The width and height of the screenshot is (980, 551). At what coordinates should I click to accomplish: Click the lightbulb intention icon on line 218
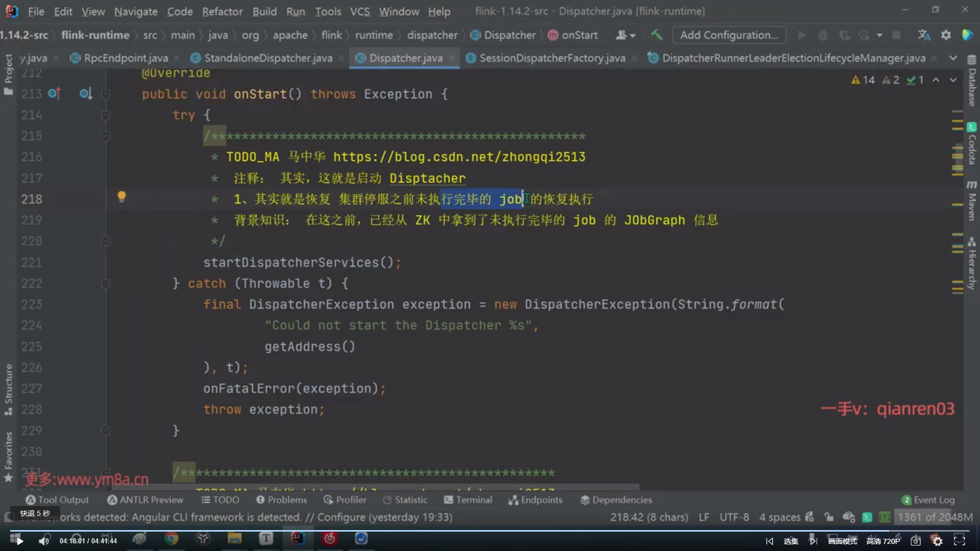click(x=121, y=197)
